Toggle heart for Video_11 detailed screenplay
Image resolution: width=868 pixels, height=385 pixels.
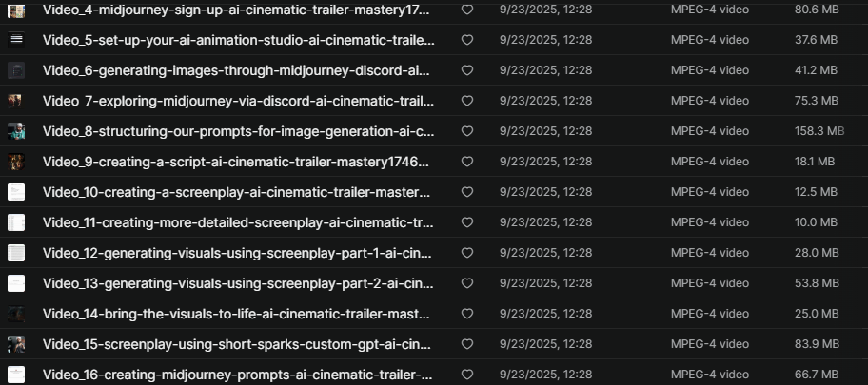[467, 222]
